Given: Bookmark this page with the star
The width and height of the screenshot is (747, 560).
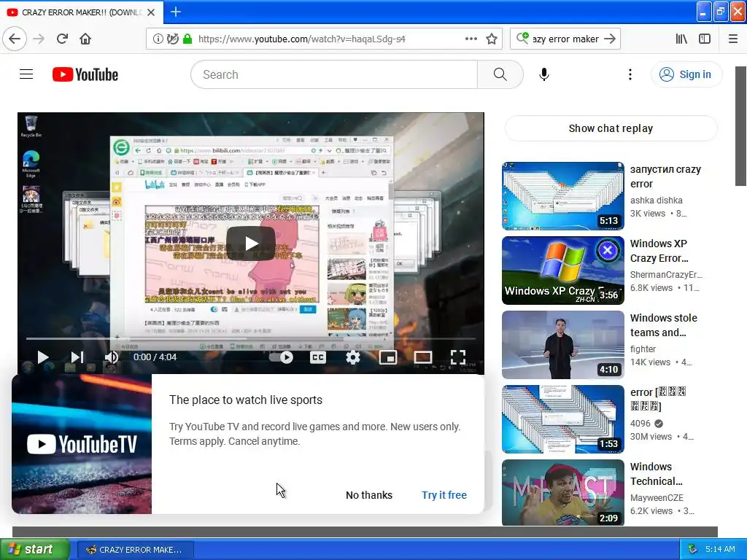Looking at the screenshot, I should pyautogui.click(x=492, y=39).
